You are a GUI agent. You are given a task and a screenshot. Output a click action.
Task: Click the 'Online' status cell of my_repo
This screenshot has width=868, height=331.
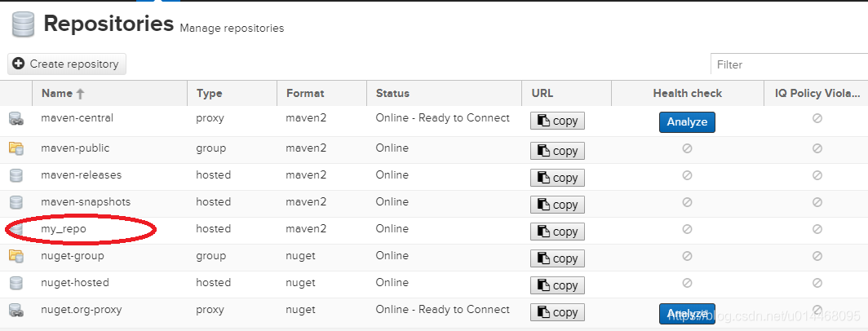point(392,228)
